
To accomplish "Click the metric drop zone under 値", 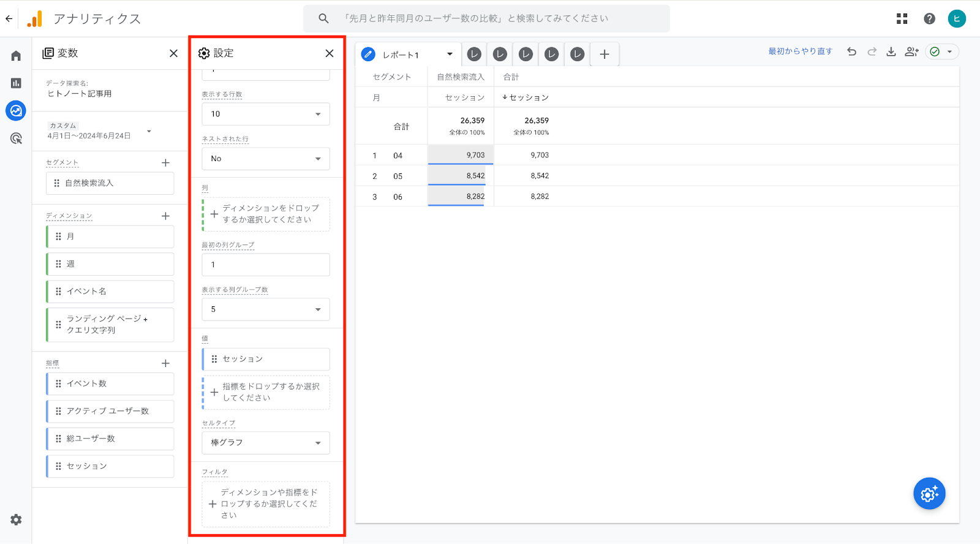I will coord(266,392).
